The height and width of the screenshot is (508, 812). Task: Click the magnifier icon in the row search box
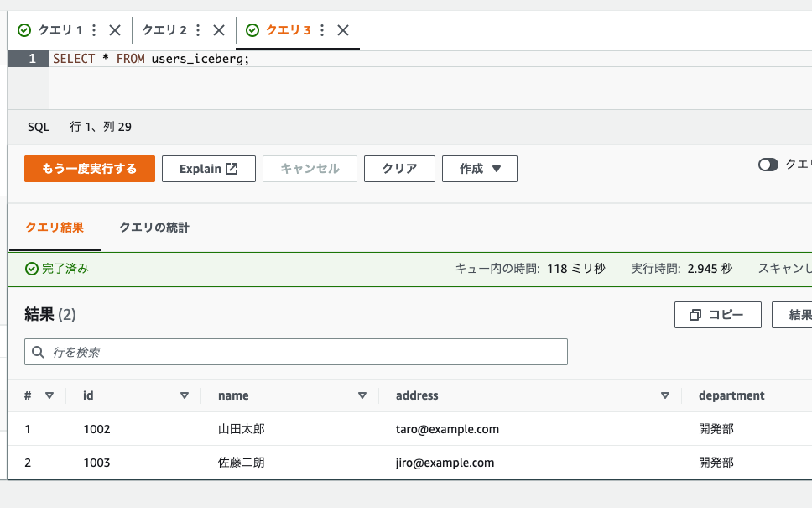tap(37, 351)
